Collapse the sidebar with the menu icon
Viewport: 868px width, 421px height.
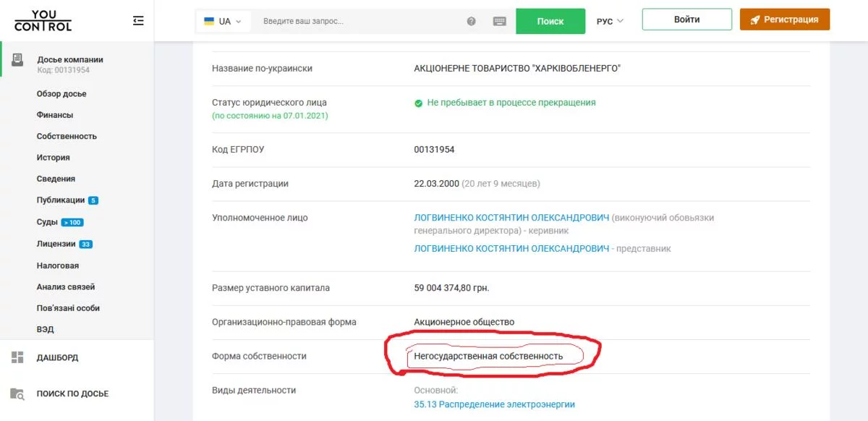pos(139,21)
